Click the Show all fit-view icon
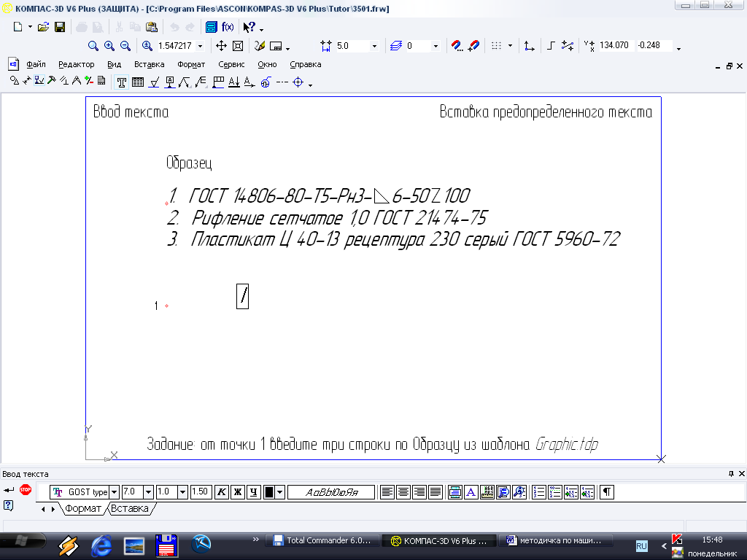Viewport: 747px width, 560px height. pyautogui.click(x=238, y=46)
